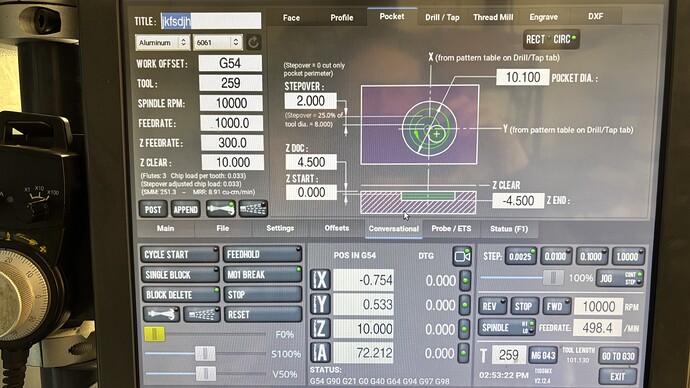The image size is (690, 388).
Task: Toggle SINGLE BLOCK mode
Action: pyautogui.click(x=180, y=275)
